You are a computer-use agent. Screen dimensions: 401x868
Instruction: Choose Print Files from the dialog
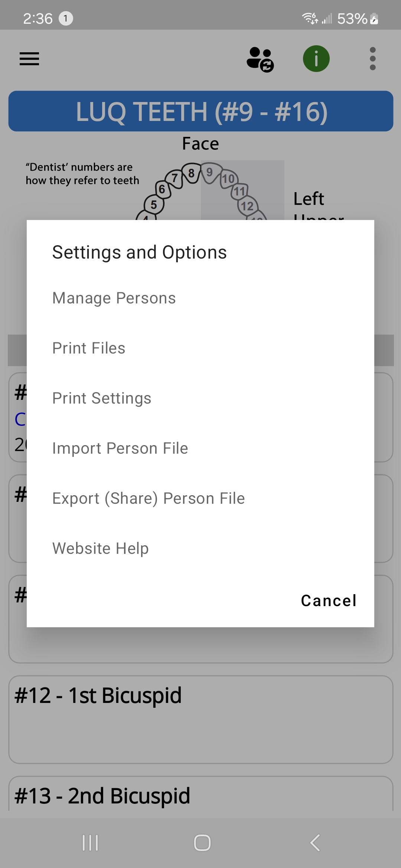(x=89, y=348)
